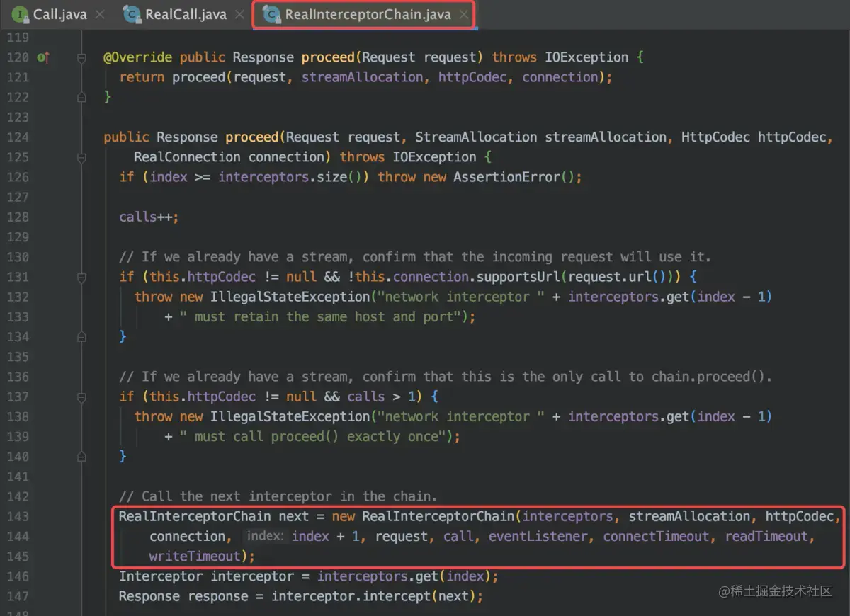Collapse the if block fold at line 137
Image resolution: width=850 pixels, height=616 pixels.
(x=81, y=397)
